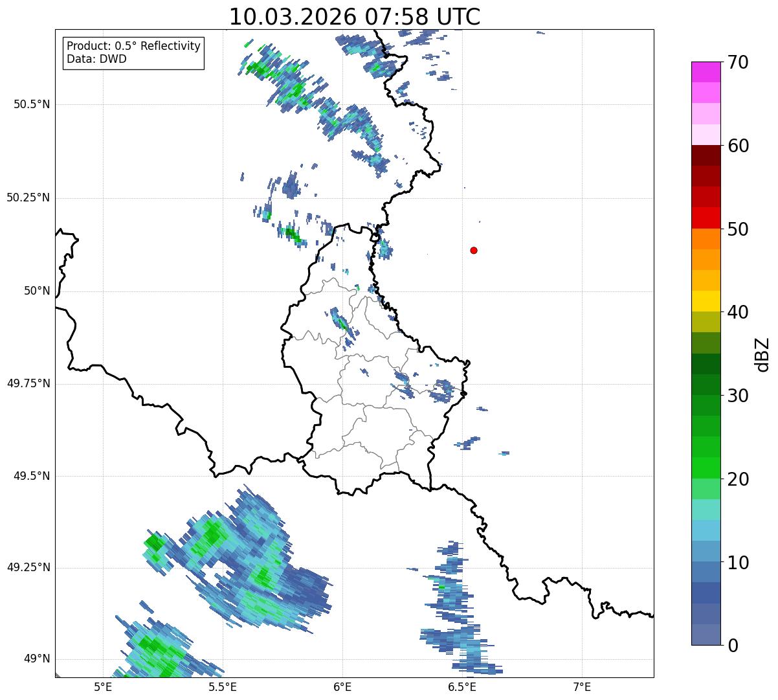Click the 6°E longitude tick label
778x700 pixels.
(x=342, y=686)
